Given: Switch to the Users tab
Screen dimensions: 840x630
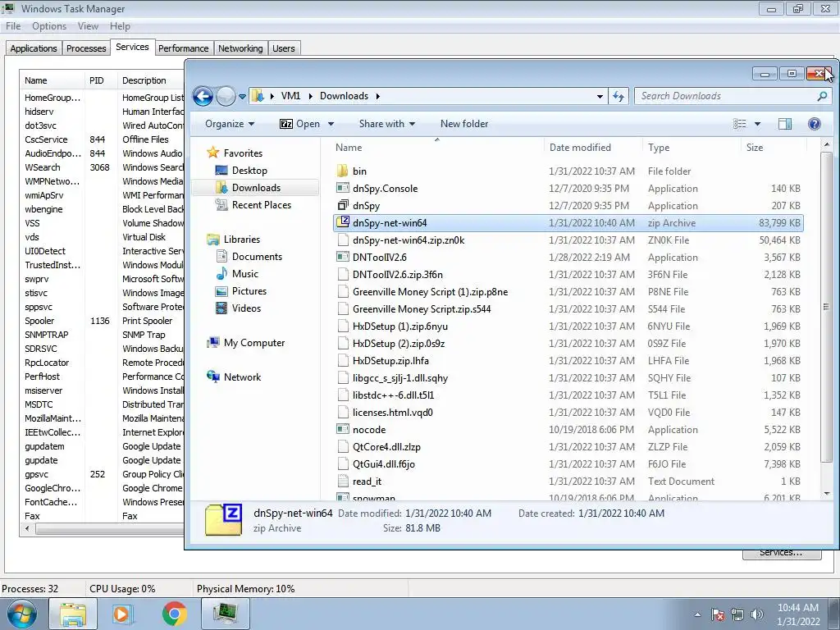Looking at the screenshot, I should (283, 48).
